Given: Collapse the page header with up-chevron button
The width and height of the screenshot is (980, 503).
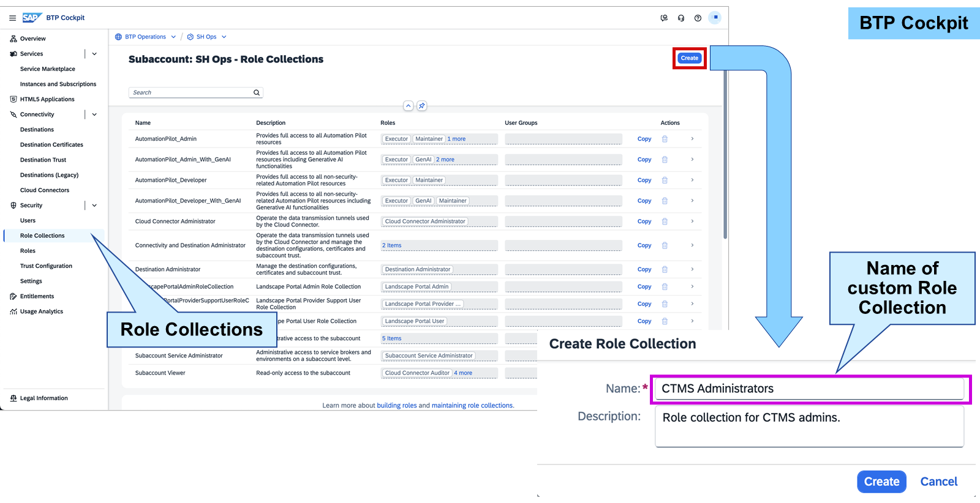Looking at the screenshot, I should click(x=408, y=106).
